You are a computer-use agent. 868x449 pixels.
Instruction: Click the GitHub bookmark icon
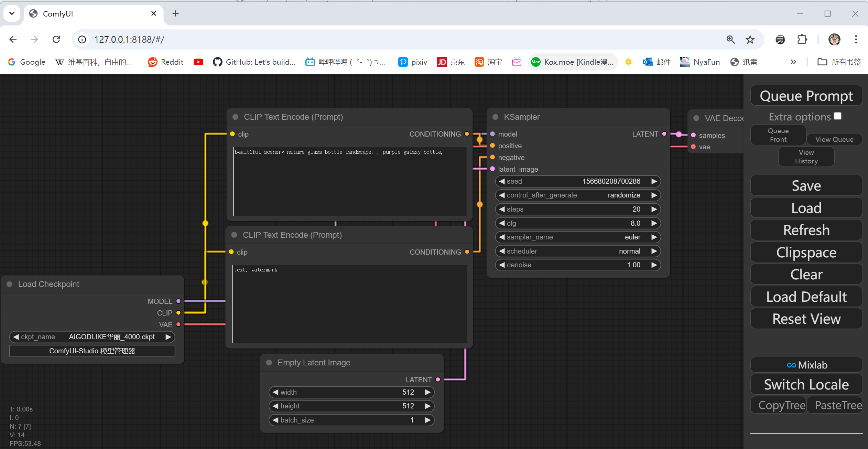[x=217, y=62]
